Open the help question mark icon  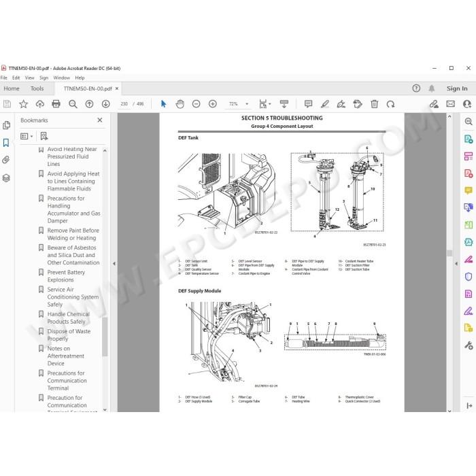click(416, 88)
